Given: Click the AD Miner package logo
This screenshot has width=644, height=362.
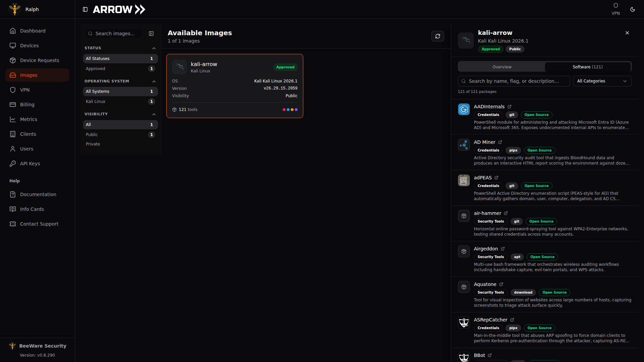Looking at the screenshot, I should (464, 145).
